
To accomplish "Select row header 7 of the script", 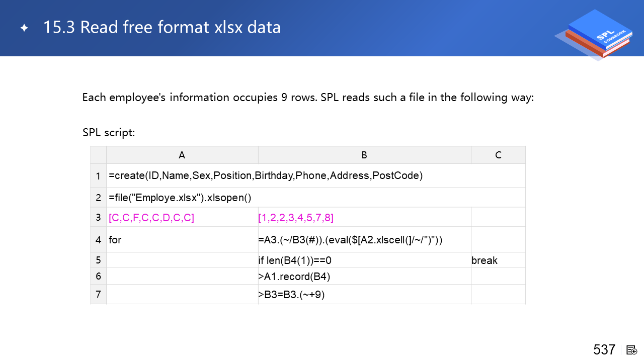I will click(x=99, y=295).
